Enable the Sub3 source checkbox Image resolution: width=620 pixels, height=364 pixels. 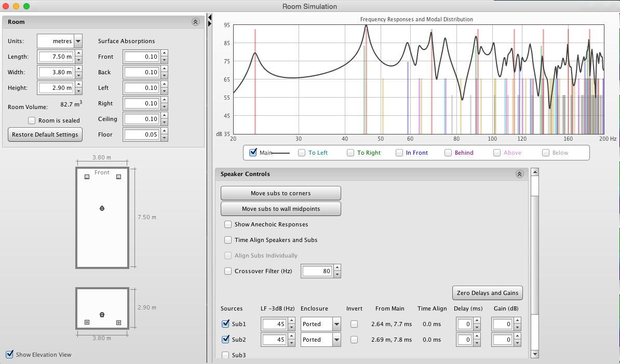click(226, 355)
